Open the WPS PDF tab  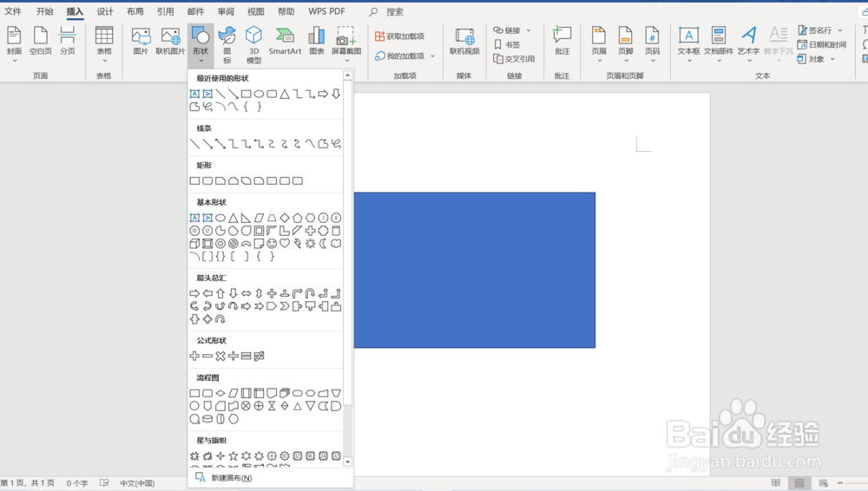pos(326,11)
